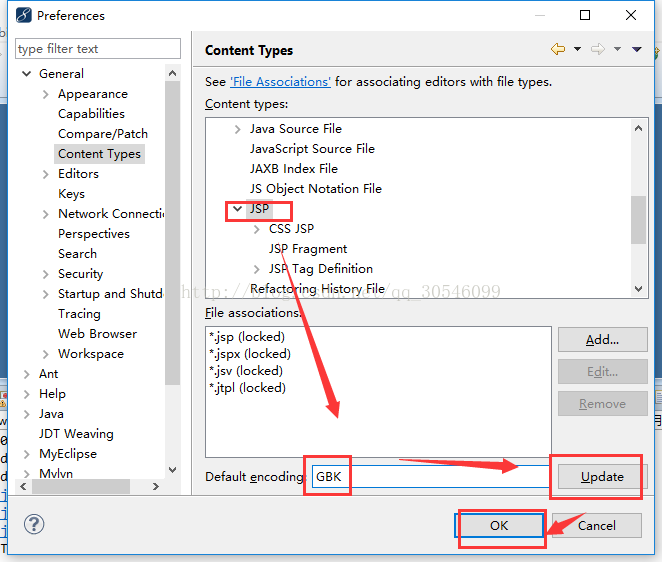The width and height of the screenshot is (662, 562).
Task: Click the Add... button
Action: [602, 339]
